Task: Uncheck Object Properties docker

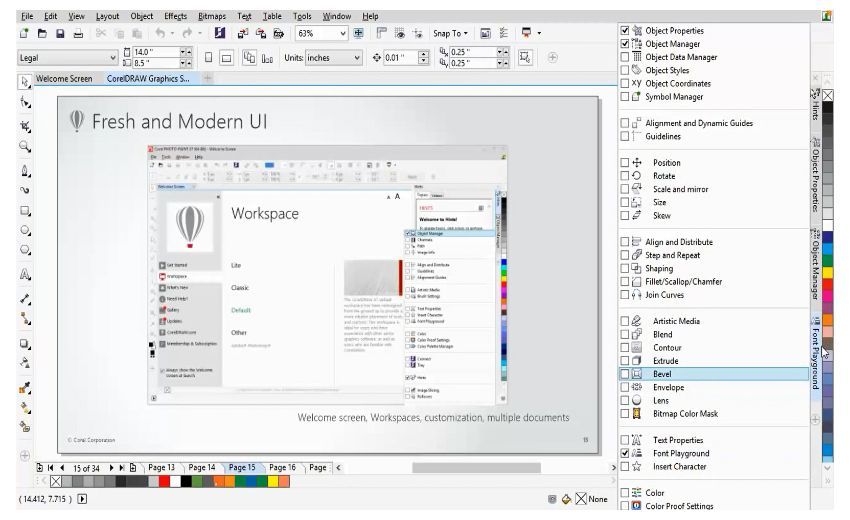Action: [624, 30]
